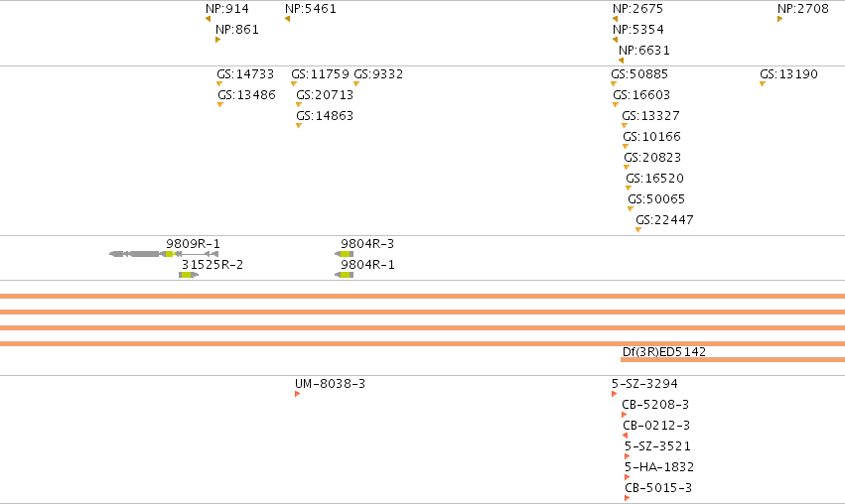Image resolution: width=845 pixels, height=504 pixels.
Task: Select the NP:5354 insertion label
Action: (x=638, y=30)
